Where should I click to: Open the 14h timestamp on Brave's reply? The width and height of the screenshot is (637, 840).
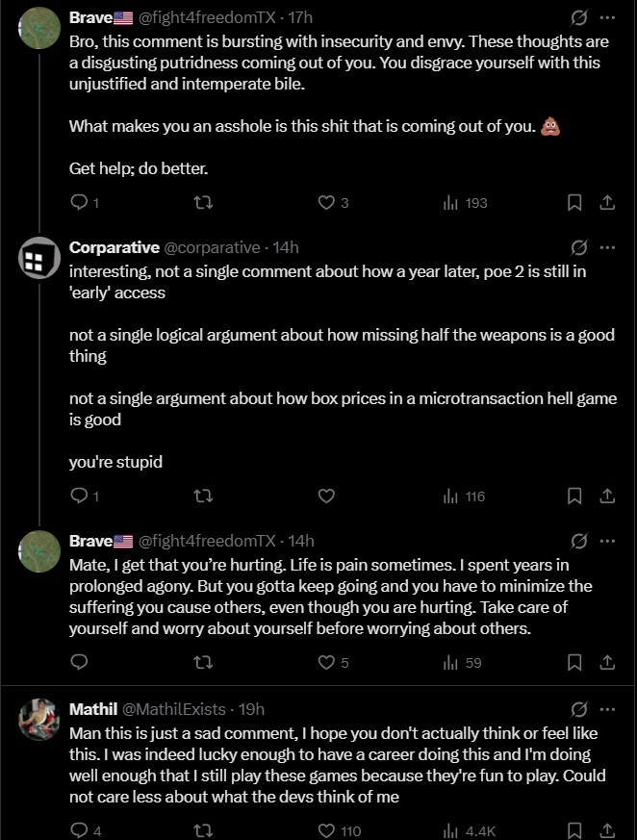coord(301,541)
